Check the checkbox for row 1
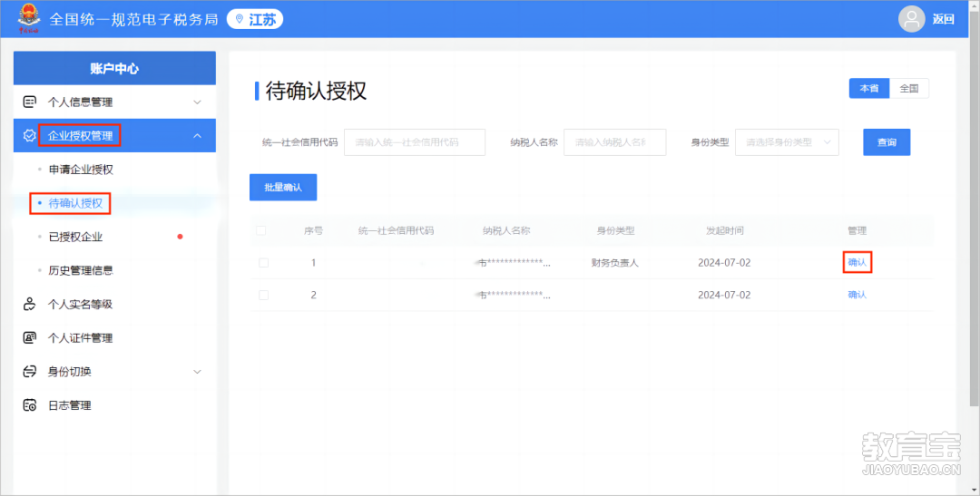980x496 pixels. pyautogui.click(x=264, y=263)
